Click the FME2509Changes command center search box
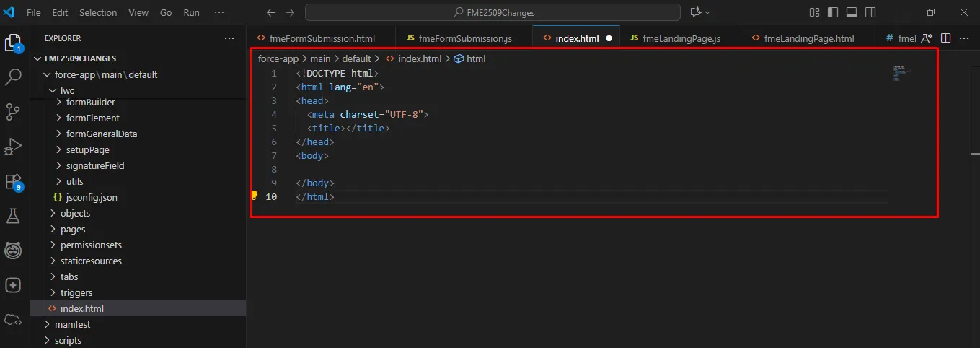Screen dimensions: 980x348 point(493,12)
